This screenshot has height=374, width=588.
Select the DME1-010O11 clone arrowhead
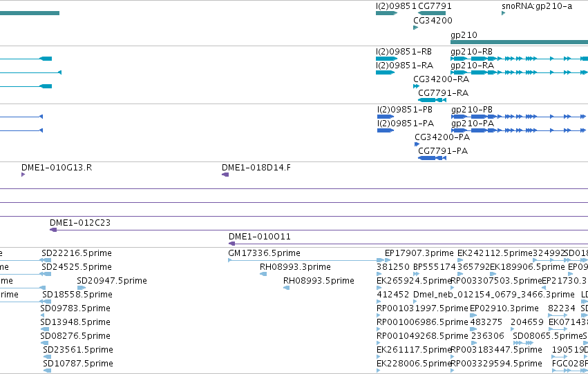pyautogui.click(x=231, y=244)
